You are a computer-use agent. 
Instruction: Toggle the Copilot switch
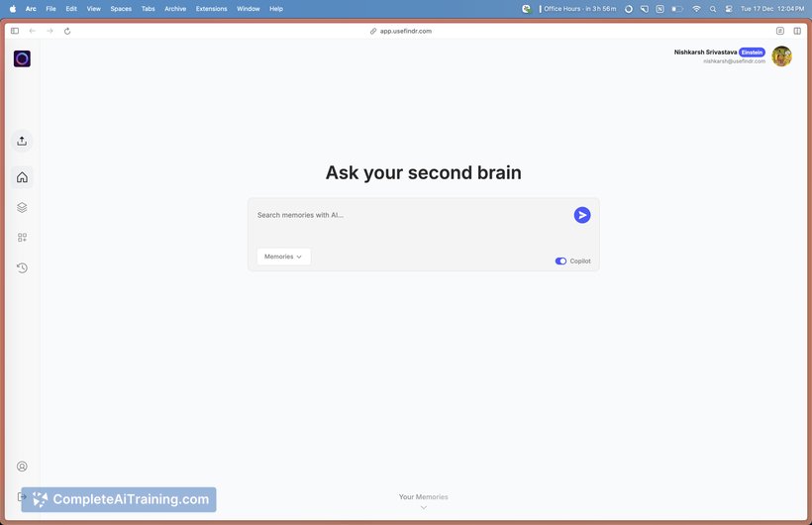pos(560,262)
